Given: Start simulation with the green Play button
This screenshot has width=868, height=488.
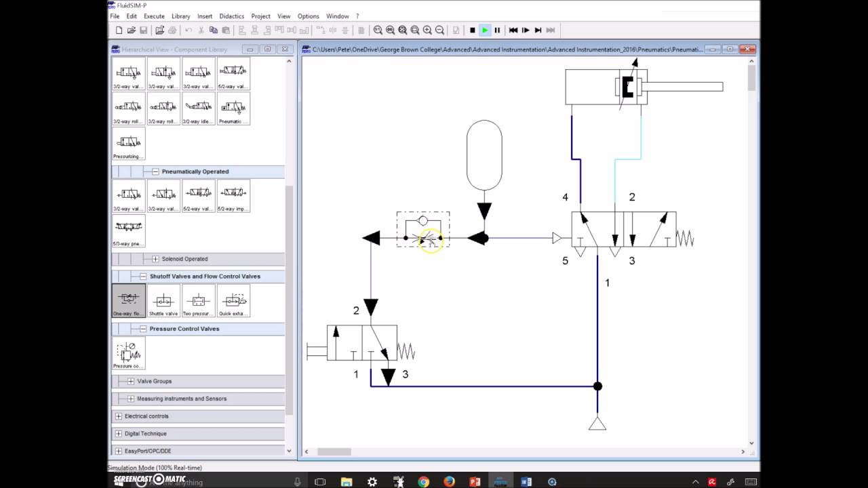Looking at the screenshot, I should coord(485,30).
